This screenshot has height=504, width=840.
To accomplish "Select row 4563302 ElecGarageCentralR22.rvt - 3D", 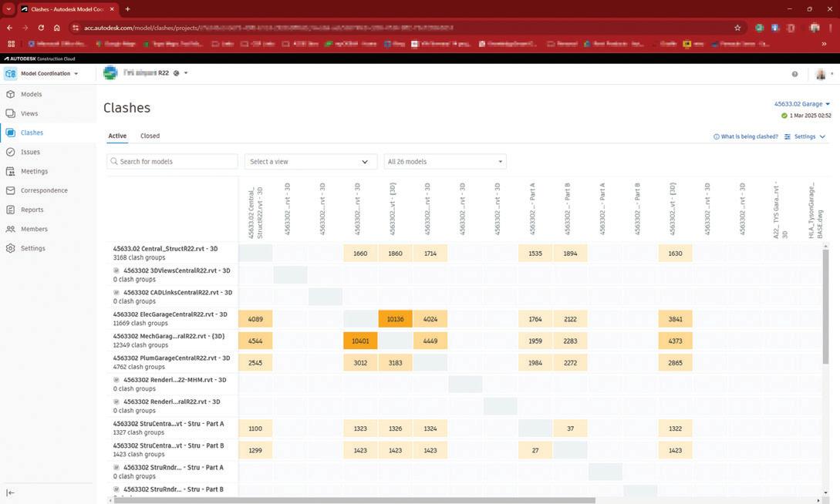I will point(172,319).
